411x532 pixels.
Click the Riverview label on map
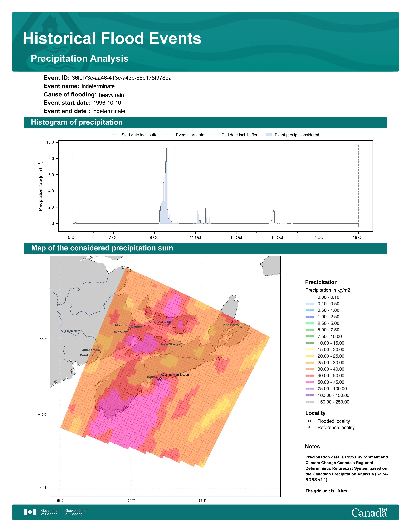(120, 332)
